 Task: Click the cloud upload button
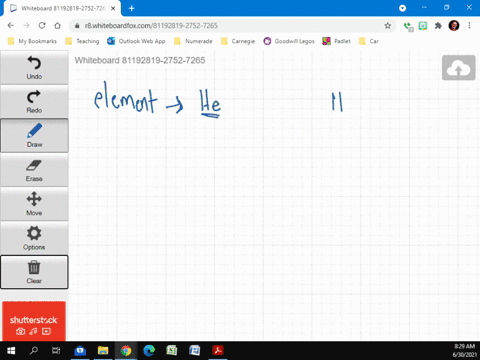[458, 68]
